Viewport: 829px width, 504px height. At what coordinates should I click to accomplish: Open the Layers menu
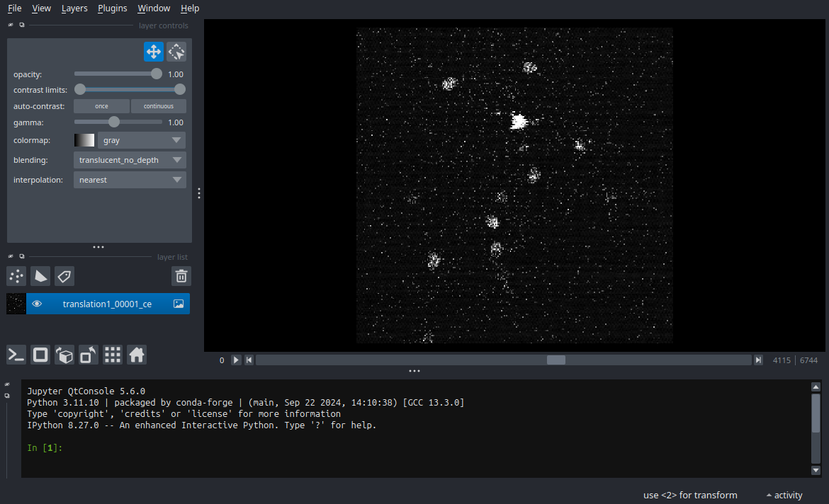[x=74, y=8]
